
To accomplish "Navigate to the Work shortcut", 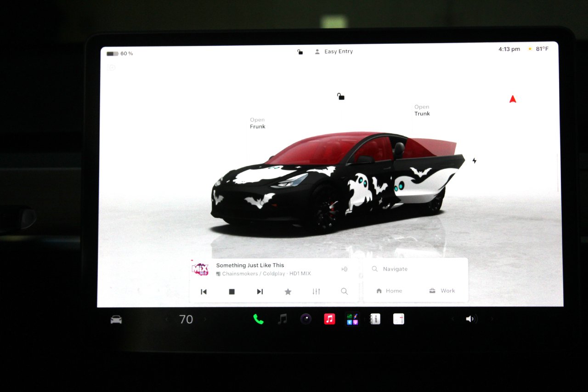I will [442, 291].
